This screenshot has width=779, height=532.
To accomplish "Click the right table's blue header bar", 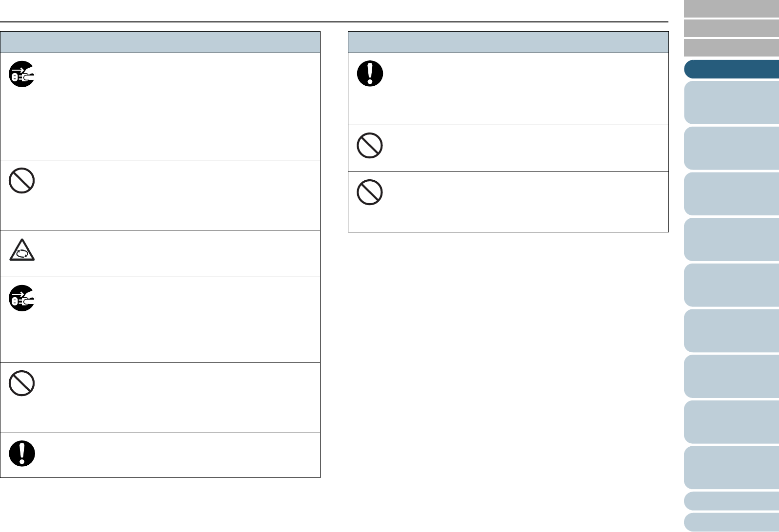I will click(508, 42).
